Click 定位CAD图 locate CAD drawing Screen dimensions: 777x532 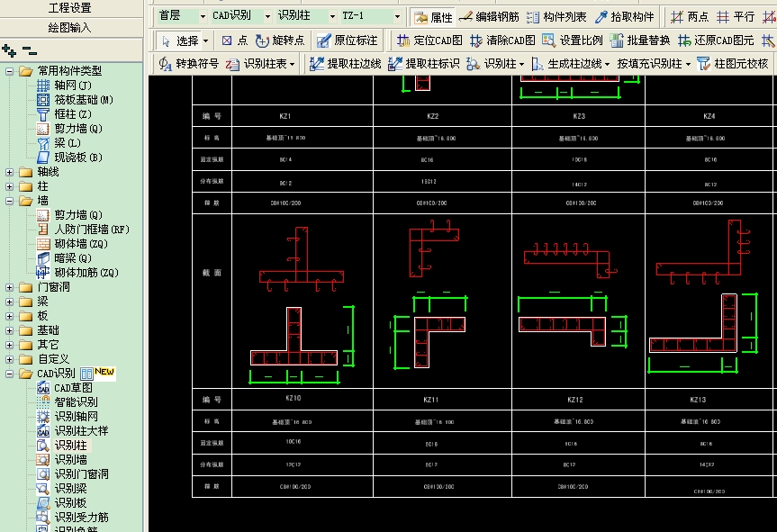click(429, 41)
